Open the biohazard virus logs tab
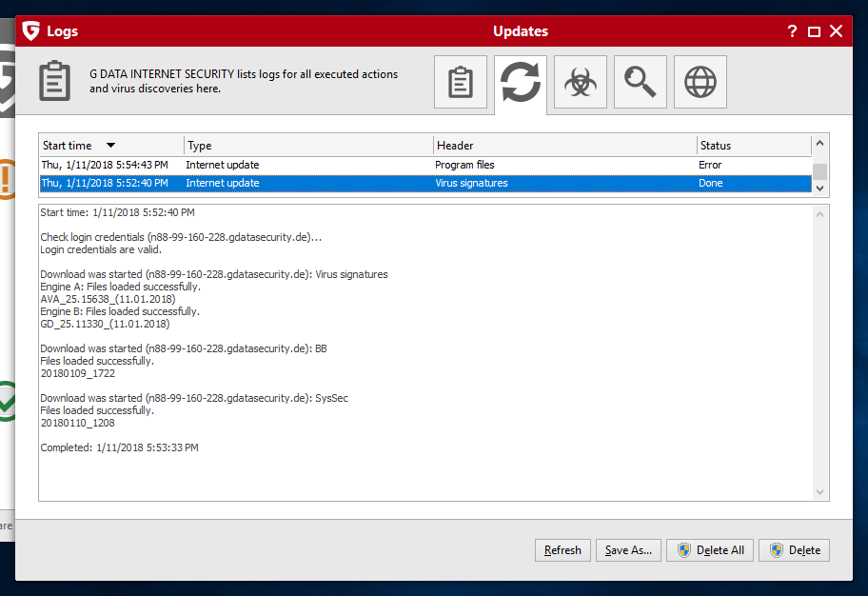Viewport: 868px width, 596px height. pyautogui.click(x=581, y=82)
